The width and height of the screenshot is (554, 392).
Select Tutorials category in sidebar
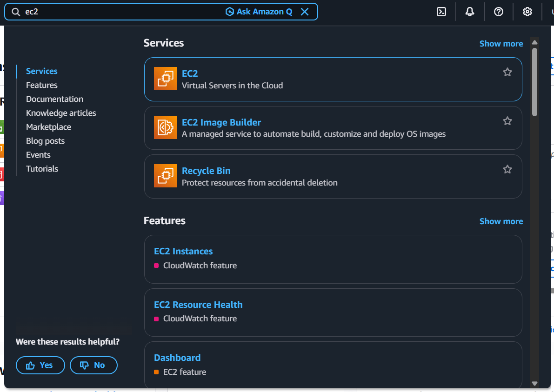[x=42, y=169]
